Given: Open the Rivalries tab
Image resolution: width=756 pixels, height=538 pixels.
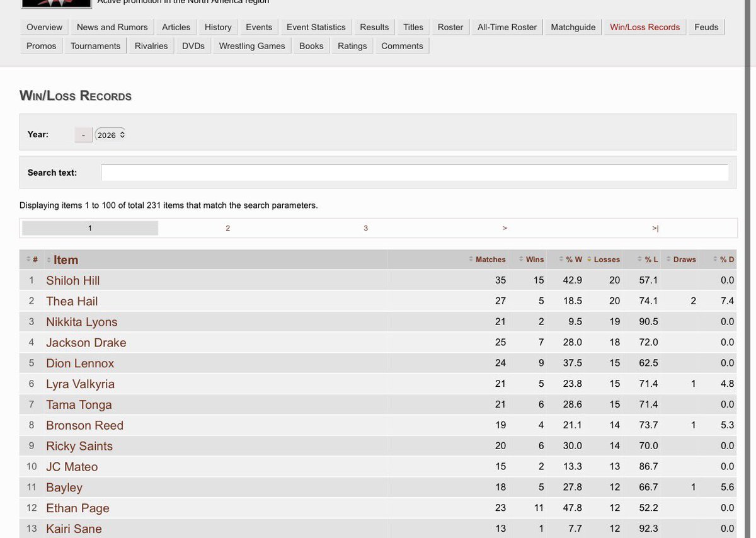Looking at the screenshot, I should [x=151, y=46].
